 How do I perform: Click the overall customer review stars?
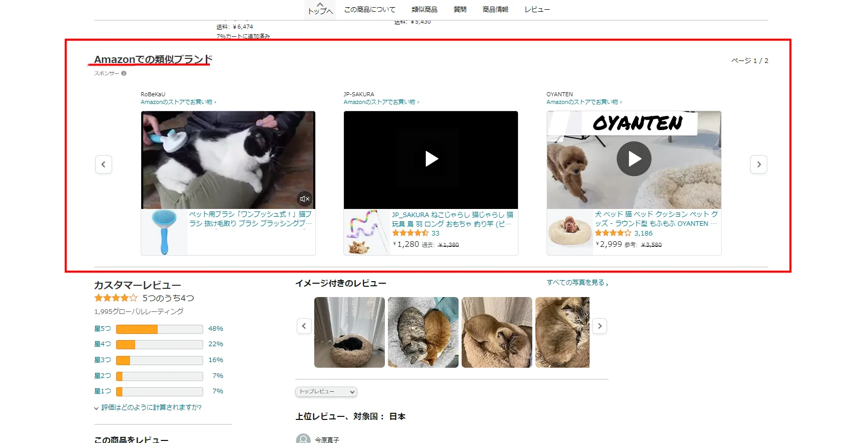pos(116,298)
